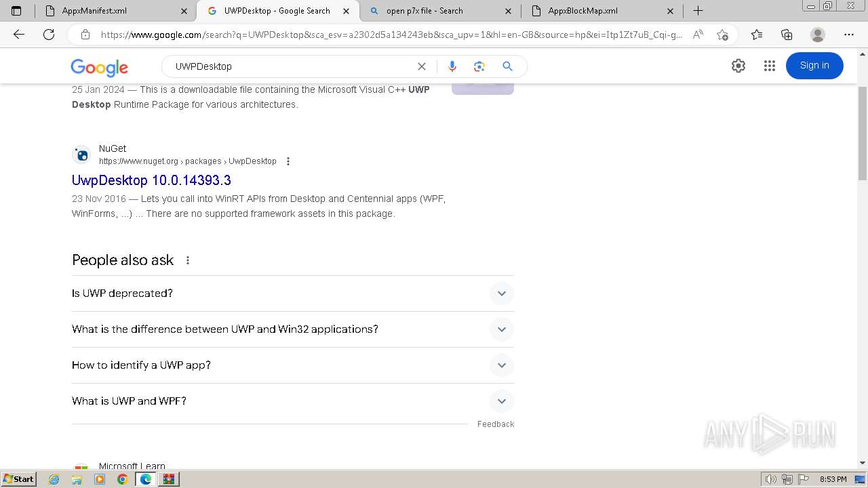The image size is (868, 488).
Task: Open Edge Settings and more menu
Action: click(849, 35)
